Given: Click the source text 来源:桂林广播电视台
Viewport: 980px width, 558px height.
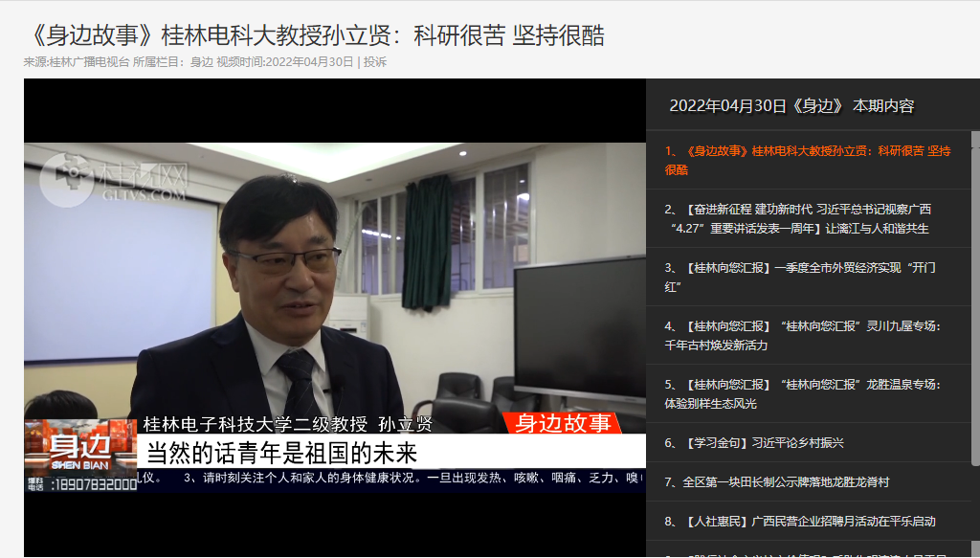Looking at the screenshot, I should coord(77,62).
